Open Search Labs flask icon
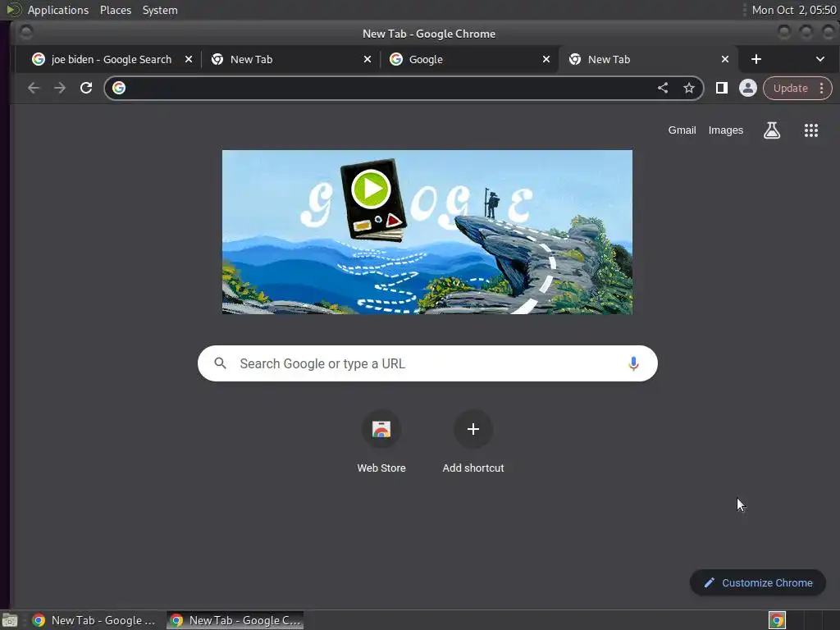 pyautogui.click(x=771, y=130)
